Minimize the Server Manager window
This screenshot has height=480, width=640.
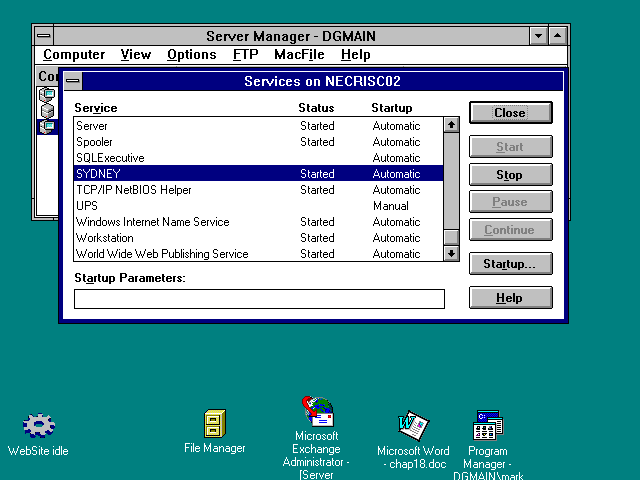coord(538,36)
